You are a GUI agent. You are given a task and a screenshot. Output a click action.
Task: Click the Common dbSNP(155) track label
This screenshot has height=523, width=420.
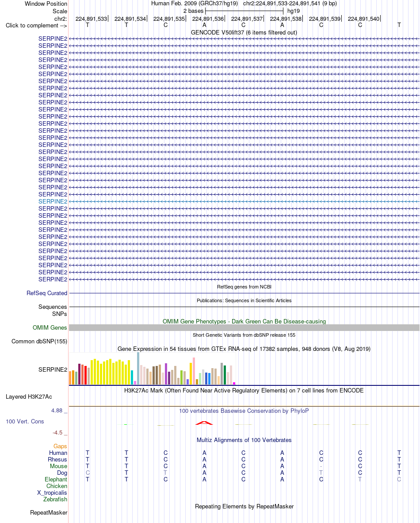point(39,341)
